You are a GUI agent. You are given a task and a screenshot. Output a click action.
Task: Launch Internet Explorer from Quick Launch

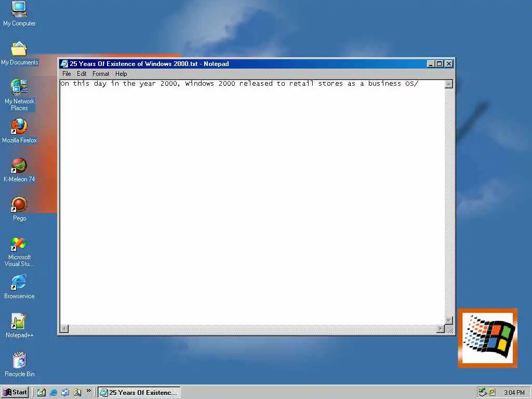[x=54, y=393]
